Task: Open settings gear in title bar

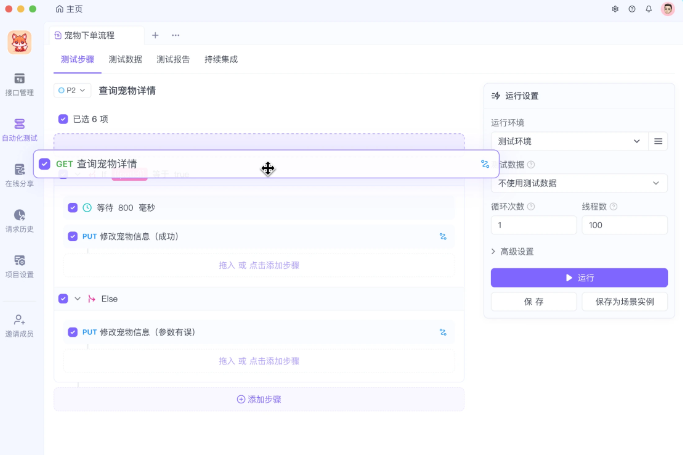Action: point(615,9)
